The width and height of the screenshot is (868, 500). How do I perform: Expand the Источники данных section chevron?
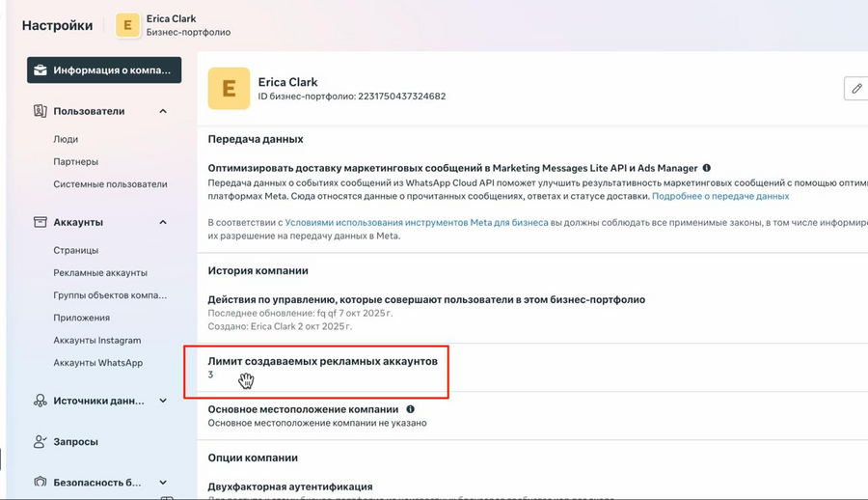[x=163, y=401]
